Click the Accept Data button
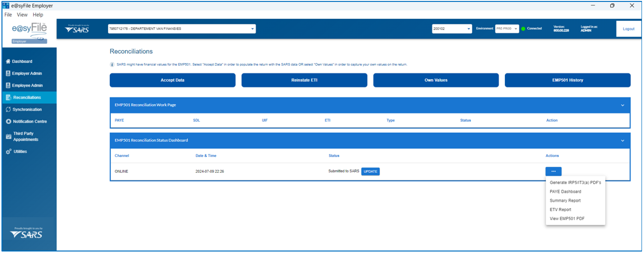Image resolution: width=644 pixels, height=253 pixels. (172, 80)
